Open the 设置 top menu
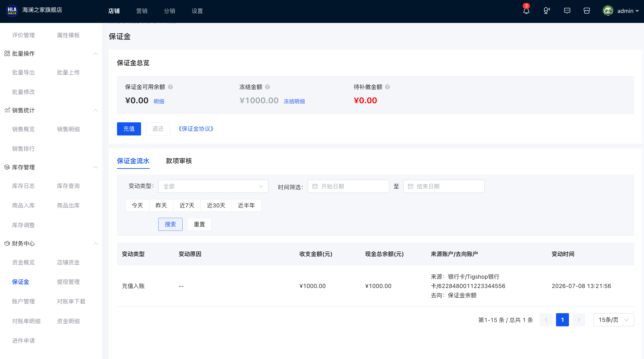The height and width of the screenshot is (359, 644). click(x=197, y=11)
